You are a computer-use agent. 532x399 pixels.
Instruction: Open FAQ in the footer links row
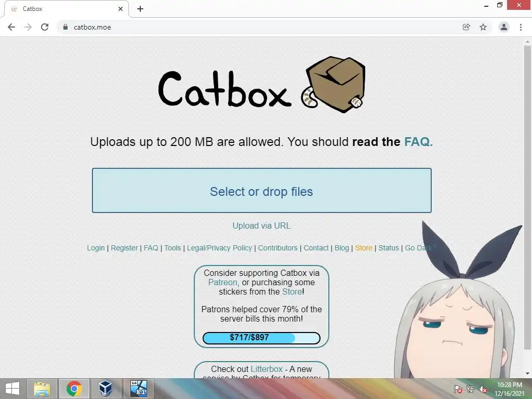pyautogui.click(x=151, y=248)
